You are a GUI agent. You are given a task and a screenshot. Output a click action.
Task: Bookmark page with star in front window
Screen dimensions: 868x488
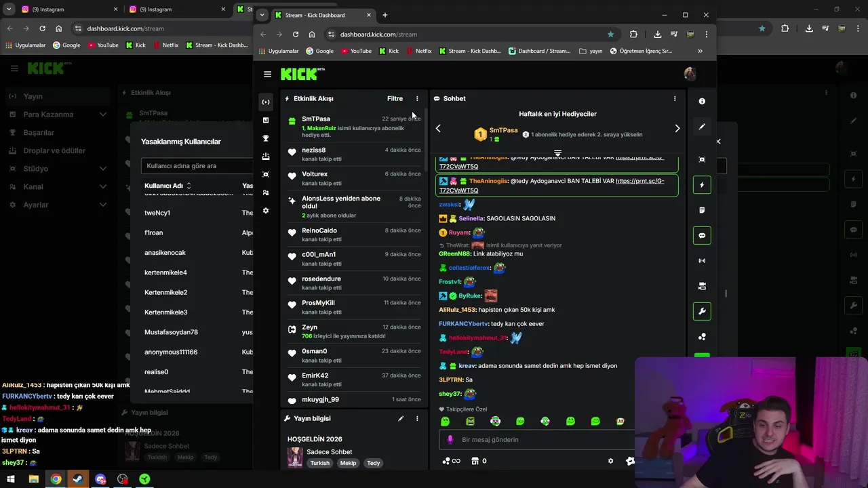click(x=610, y=35)
